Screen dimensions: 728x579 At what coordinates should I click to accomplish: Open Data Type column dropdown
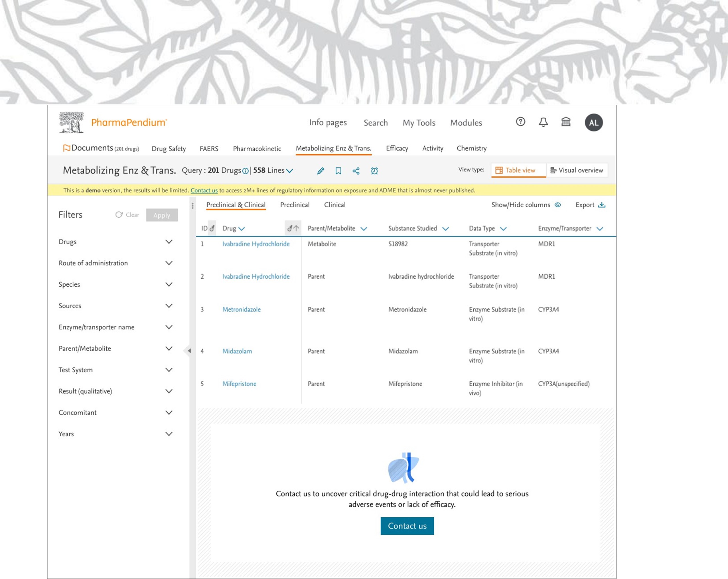503,229
